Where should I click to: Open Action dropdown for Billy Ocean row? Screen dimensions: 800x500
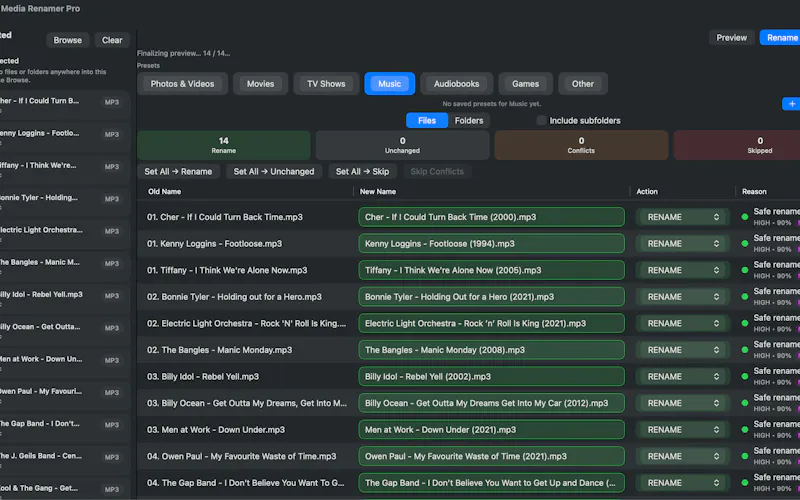click(x=682, y=403)
